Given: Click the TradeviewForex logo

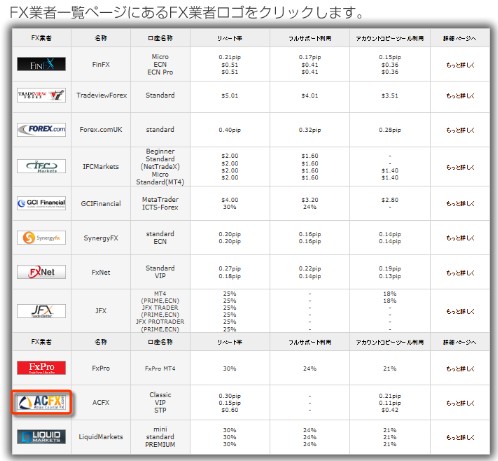Looking at the screenshot, I should [x=41, y=95].
